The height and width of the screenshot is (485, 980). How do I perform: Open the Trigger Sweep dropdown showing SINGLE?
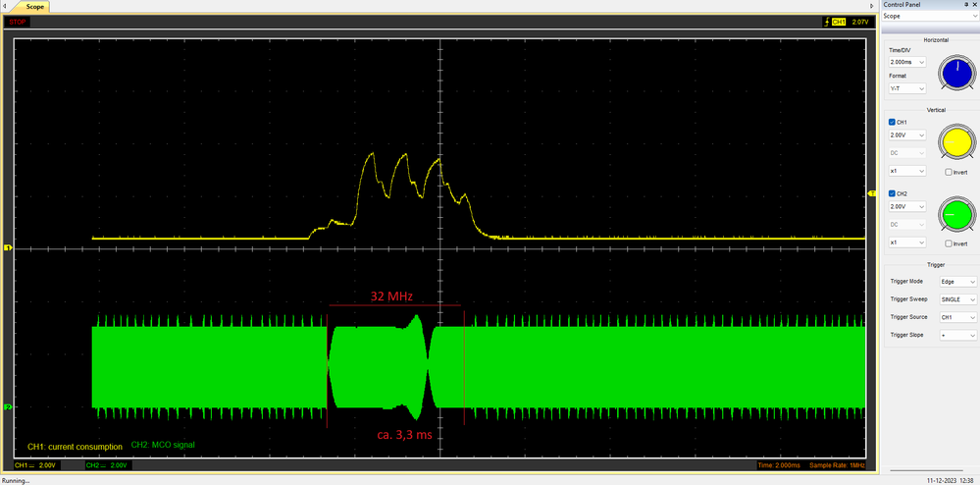958,299
